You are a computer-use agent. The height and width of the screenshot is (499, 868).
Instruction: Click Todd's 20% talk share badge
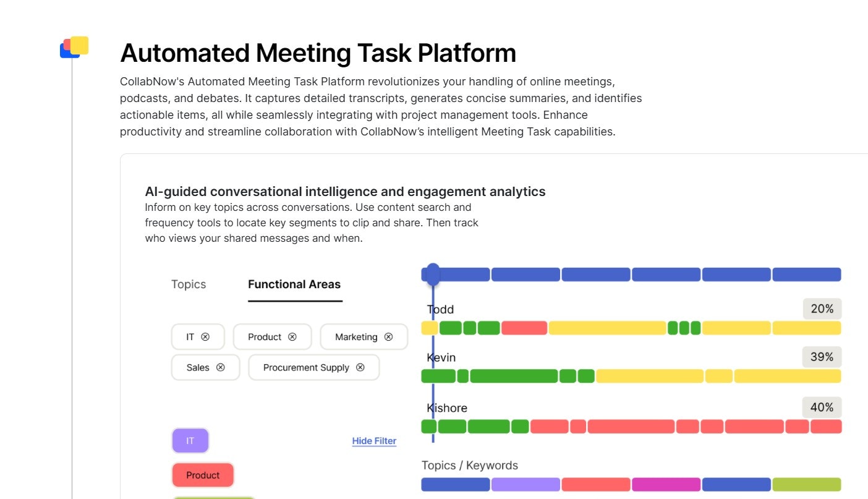tap(822, 309)
